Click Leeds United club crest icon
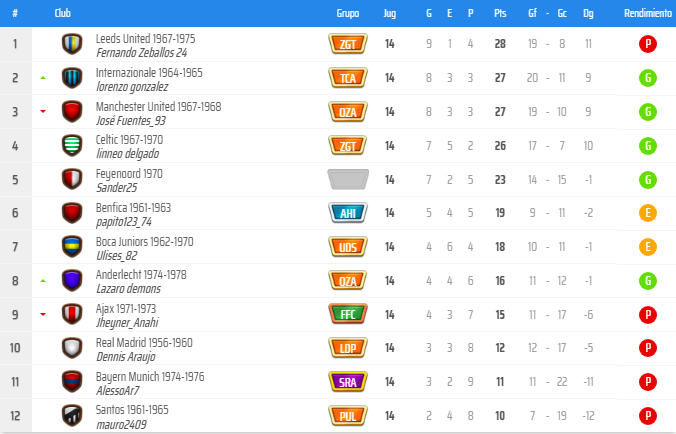The image size is (676, 434). (x=72, y=44)
